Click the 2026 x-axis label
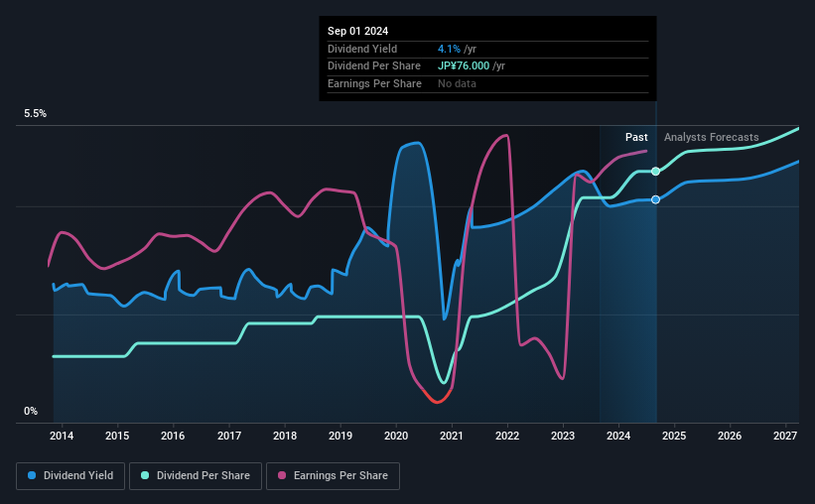Viewport: 815px width, 504px height. click(x=730, y=436)
